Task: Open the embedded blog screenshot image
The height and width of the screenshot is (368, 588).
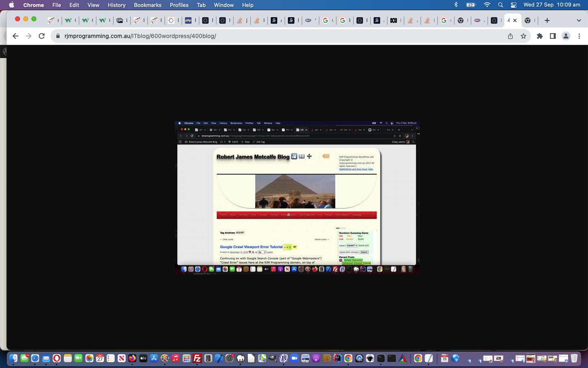Action: [297, 197]
